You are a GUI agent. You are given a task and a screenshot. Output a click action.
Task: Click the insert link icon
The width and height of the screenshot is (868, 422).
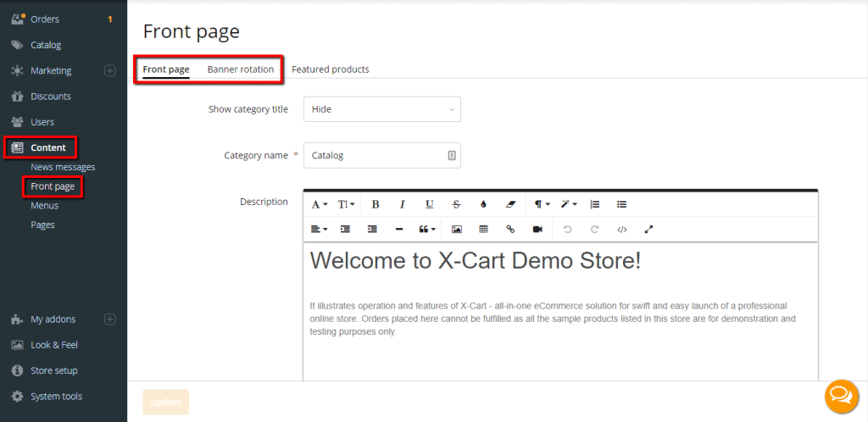510,229
